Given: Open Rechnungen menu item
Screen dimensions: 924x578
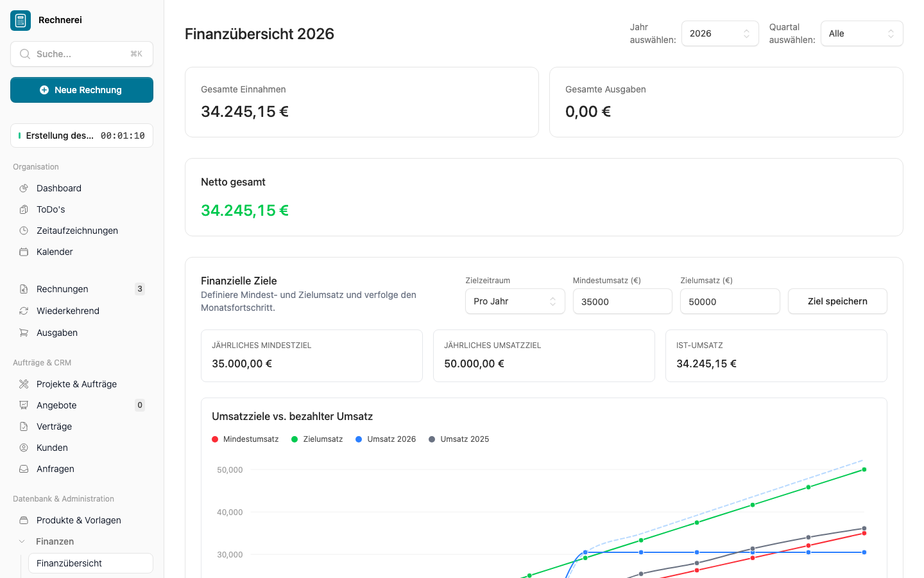Looking at the screenshot, I should 81,289.
